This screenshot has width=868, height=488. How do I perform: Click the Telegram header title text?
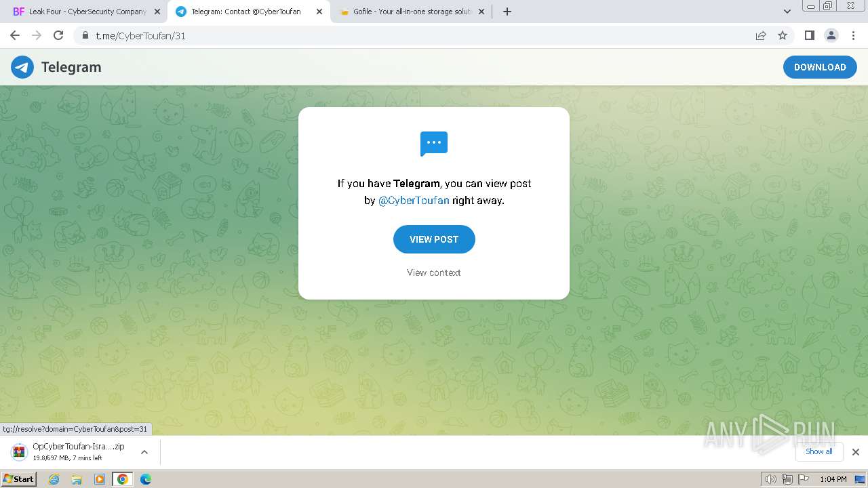point(71,67)
